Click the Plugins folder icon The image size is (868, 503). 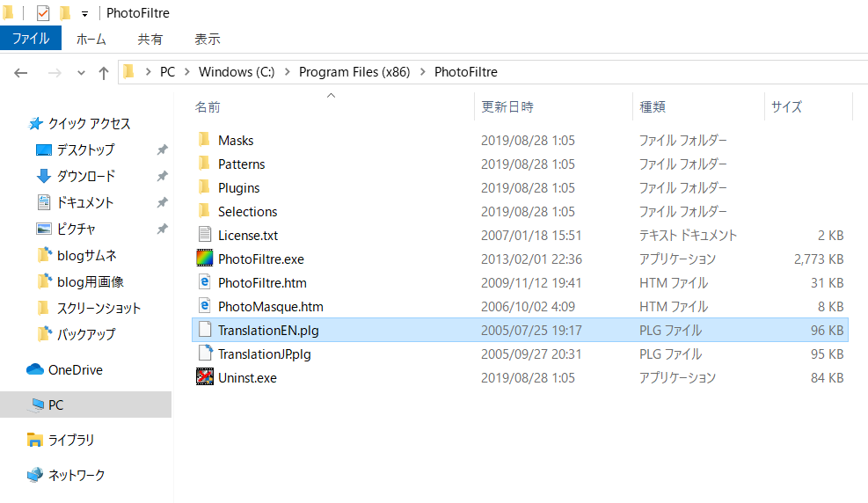click(204, 186)
